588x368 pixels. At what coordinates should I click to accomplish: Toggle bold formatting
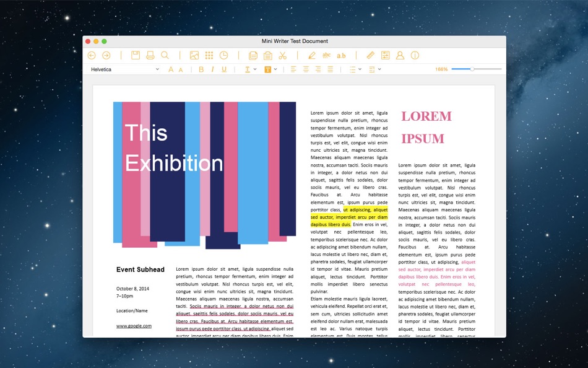[x=201, y=69]
